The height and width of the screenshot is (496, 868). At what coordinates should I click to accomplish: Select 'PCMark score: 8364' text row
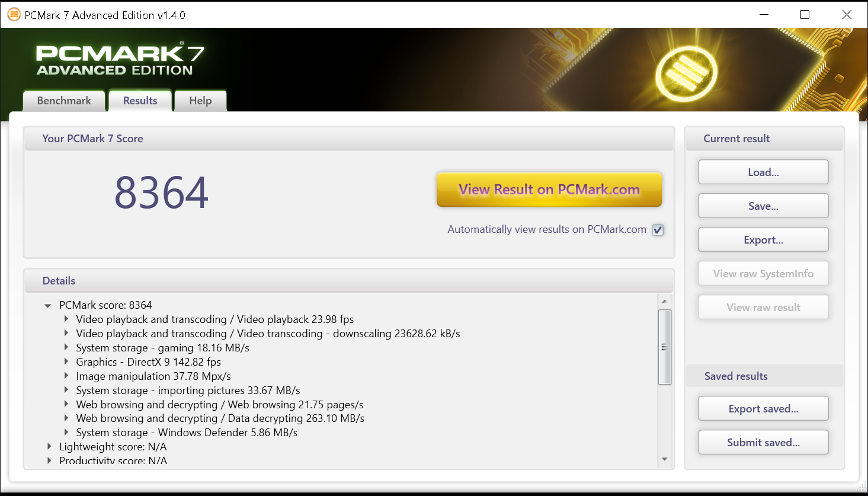105,305
